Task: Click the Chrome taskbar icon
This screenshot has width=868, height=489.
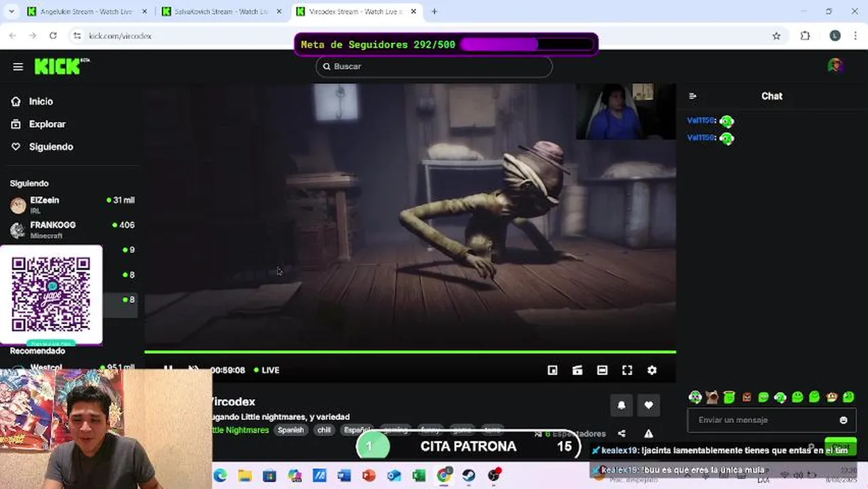Action: click(x=444, y=475)
